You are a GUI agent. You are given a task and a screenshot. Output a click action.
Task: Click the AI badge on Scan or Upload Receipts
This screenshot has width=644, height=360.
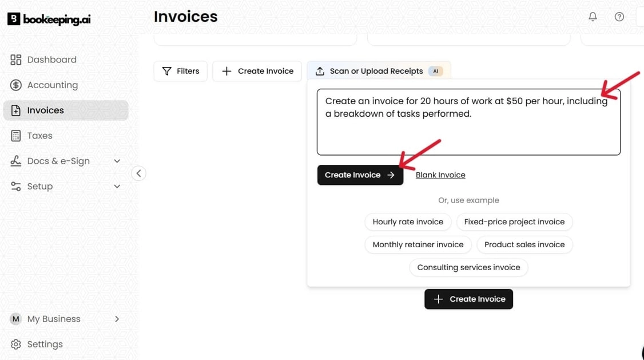[435, 71]
